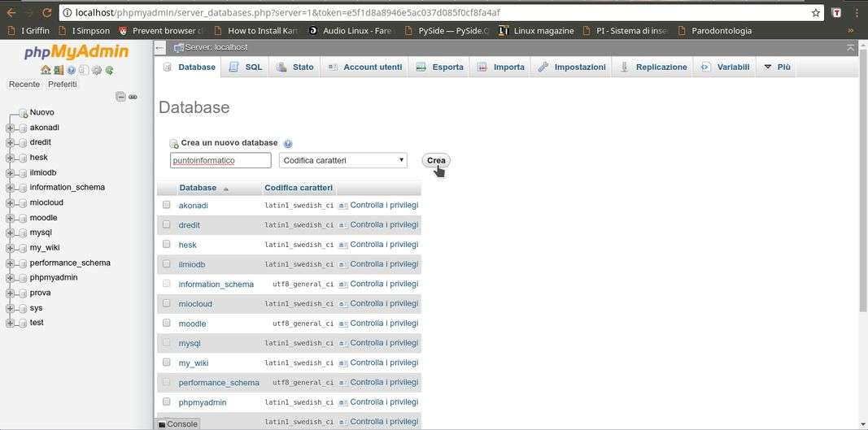Open the navigation panel settings gear icon
The height and width of the screenshot is (430, 868).
tap(96, 70)
